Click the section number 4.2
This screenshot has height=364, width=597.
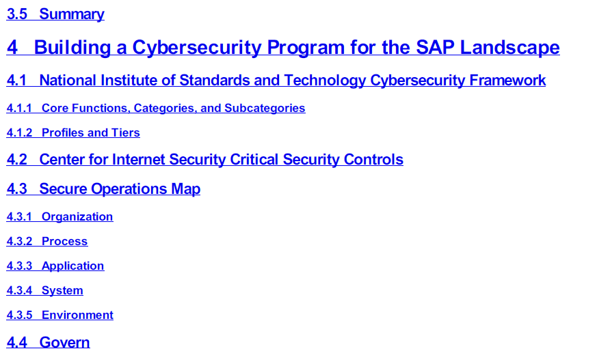point(16,160)
